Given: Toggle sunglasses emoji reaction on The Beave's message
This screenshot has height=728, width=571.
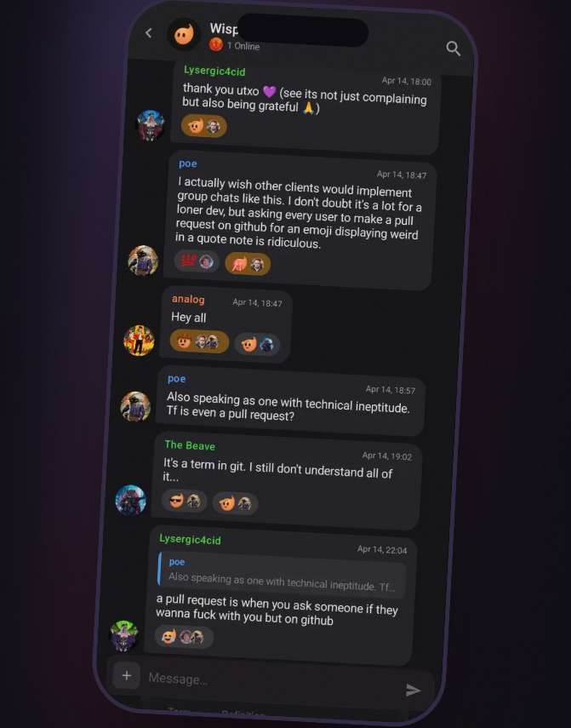Looking at the screenshot, I should (x=184, y=501).
